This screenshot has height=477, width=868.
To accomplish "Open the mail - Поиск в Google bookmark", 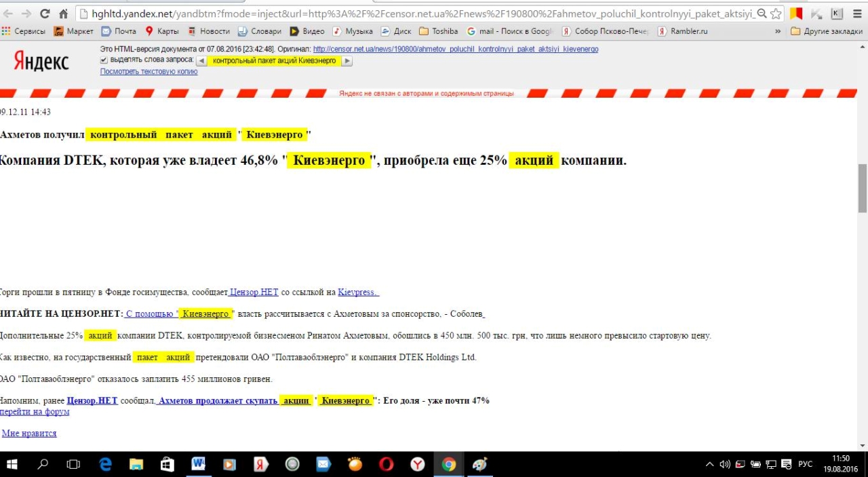I will coord(510,31).
